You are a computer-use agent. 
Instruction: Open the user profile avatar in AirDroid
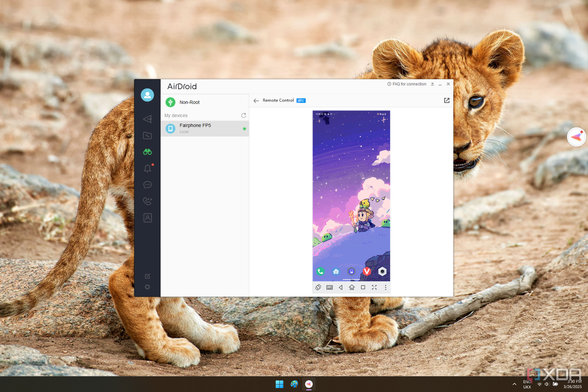coord(147,95)
